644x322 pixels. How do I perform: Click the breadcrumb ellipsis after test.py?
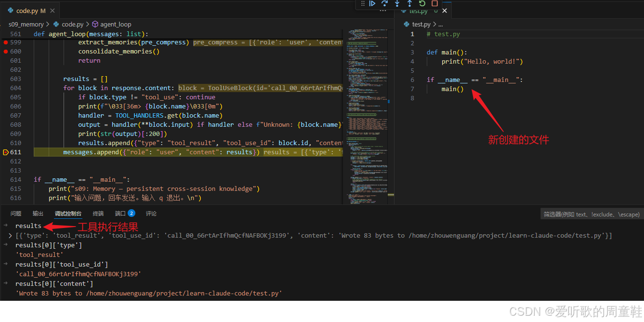(440, 24)
